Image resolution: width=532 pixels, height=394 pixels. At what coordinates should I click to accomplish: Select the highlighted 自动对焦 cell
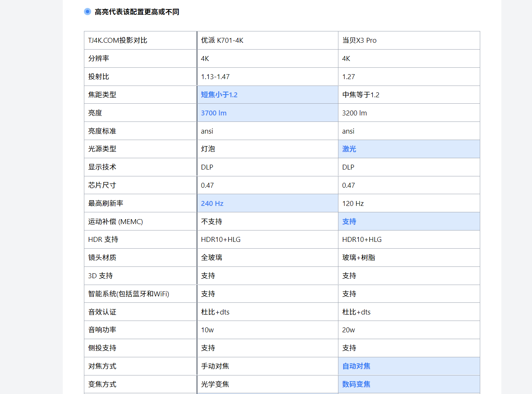356,366
